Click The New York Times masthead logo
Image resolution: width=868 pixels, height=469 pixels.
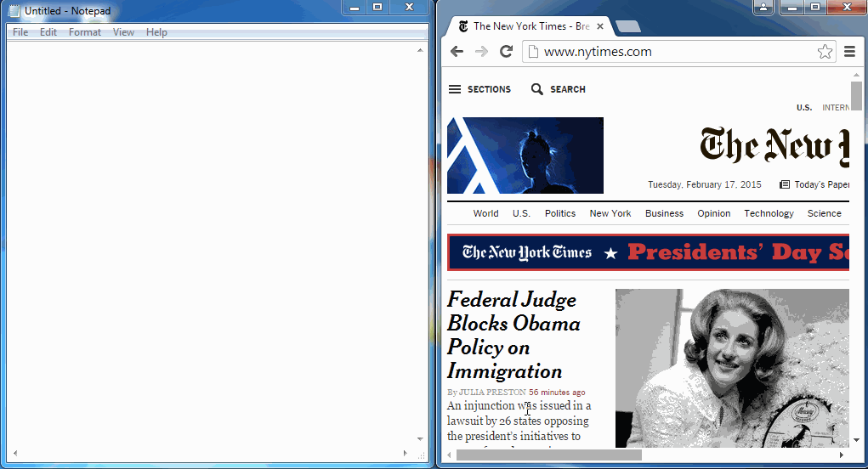tap(774, 145)
